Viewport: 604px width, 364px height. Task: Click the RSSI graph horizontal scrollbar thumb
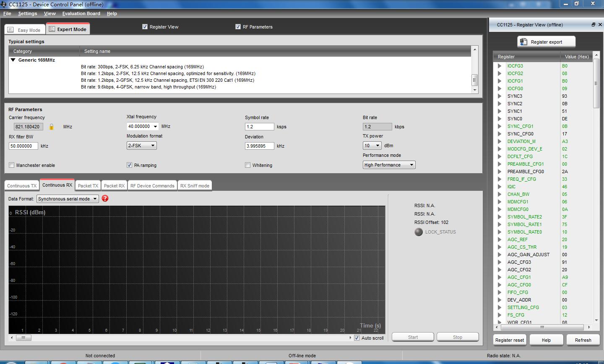coord(23,338)
